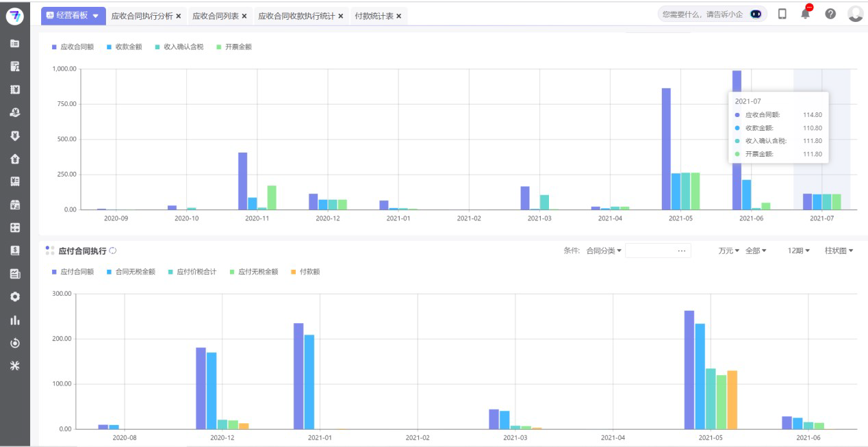Hide the 付款额 series via legend

[x=305, y=272]
